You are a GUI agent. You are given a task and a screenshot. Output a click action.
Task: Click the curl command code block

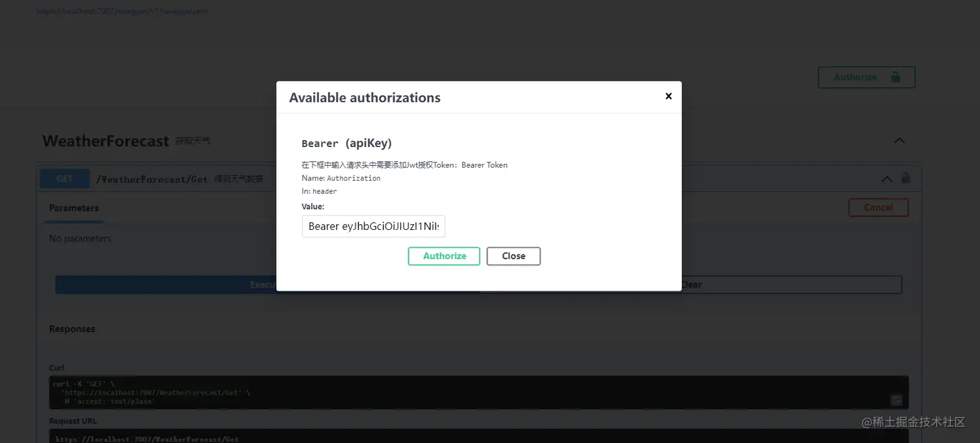click(479, 392)
